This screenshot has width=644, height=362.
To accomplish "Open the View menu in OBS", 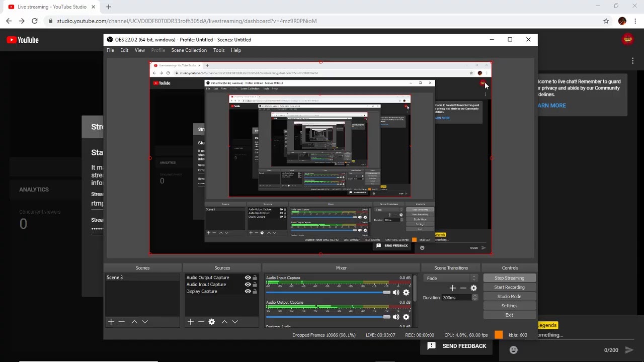I will (x=140, y=50).
